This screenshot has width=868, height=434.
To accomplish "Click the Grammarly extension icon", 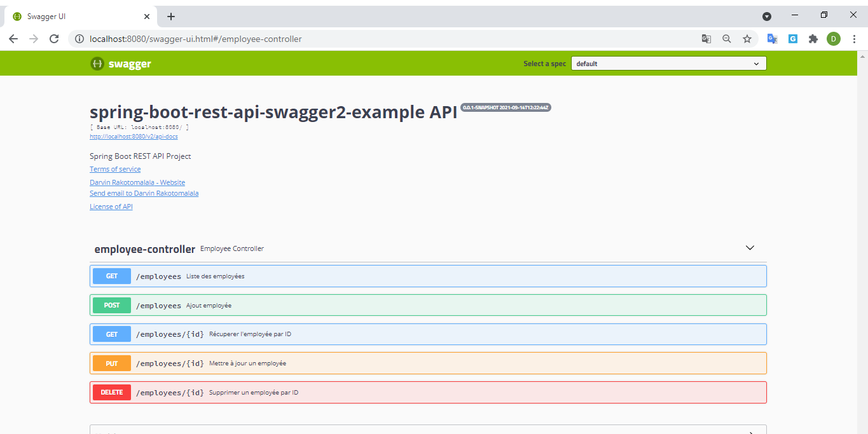I will pyautogui.click(x=793, y=39).
